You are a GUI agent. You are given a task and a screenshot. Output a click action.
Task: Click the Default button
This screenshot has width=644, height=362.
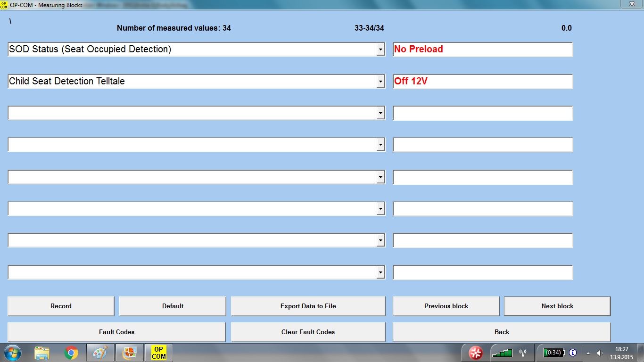[x=173, y=306]
